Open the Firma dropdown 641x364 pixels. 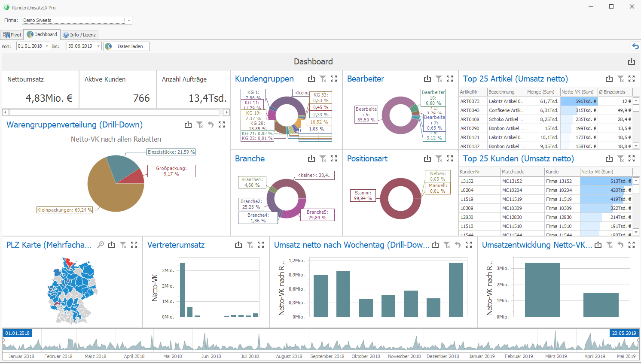pos(128,20)
